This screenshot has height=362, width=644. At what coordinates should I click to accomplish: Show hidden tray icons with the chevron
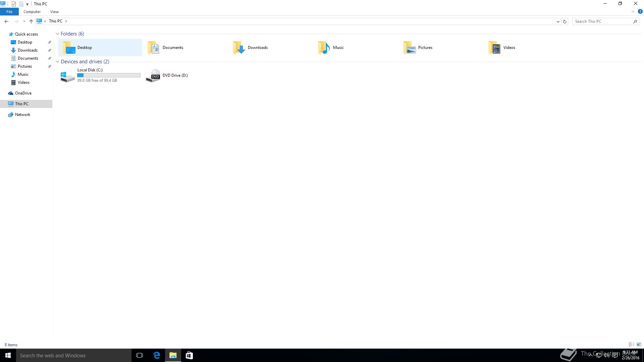coord(590,355)
